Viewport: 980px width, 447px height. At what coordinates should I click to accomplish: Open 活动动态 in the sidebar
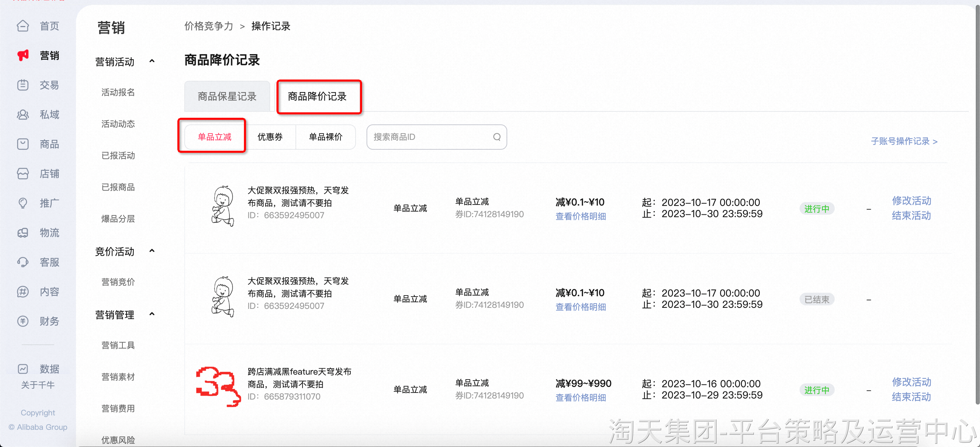coord(118,124)
